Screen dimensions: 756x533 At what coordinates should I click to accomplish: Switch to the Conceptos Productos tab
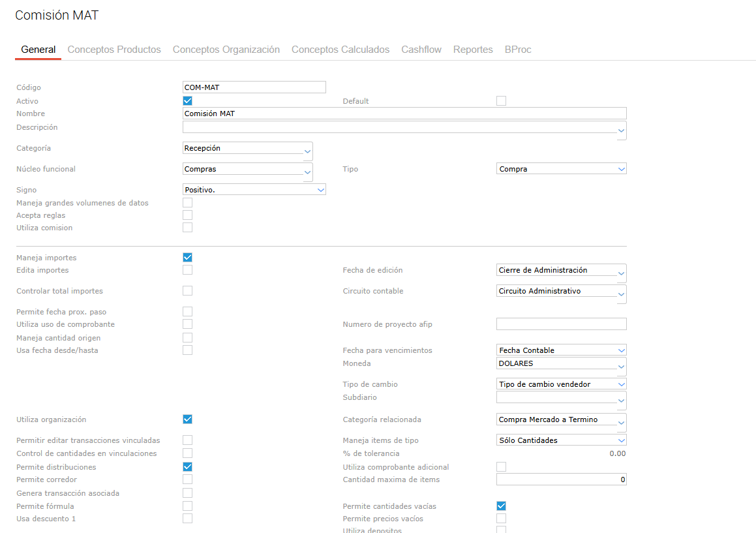click(x=114, y=50)
